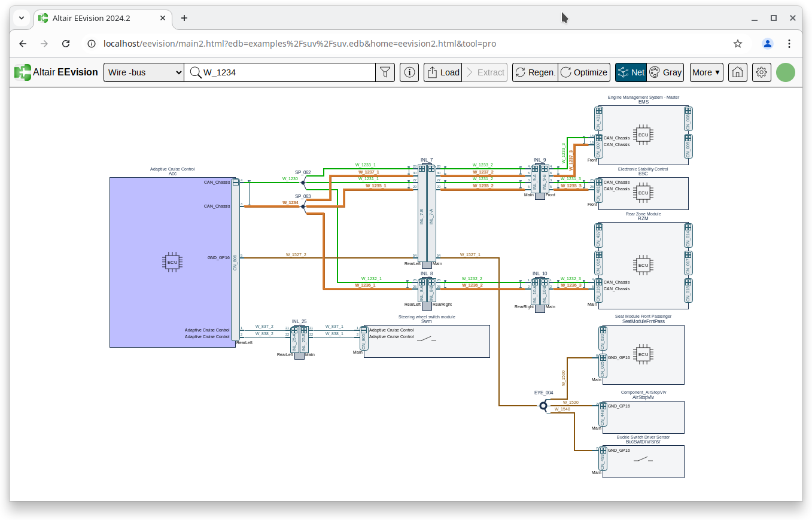Viewport: 812px width, 520px height.
Task: Switch to Altair EEvision 2024.2 tab
Action: (x=96, y=18)
